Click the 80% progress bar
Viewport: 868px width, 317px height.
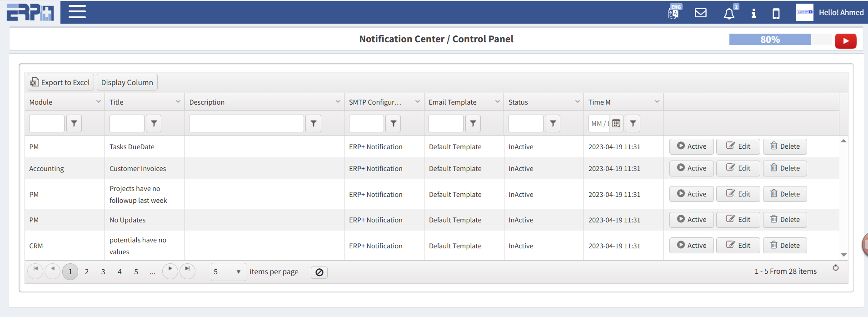pyautogui.click(x=770, y=40)
